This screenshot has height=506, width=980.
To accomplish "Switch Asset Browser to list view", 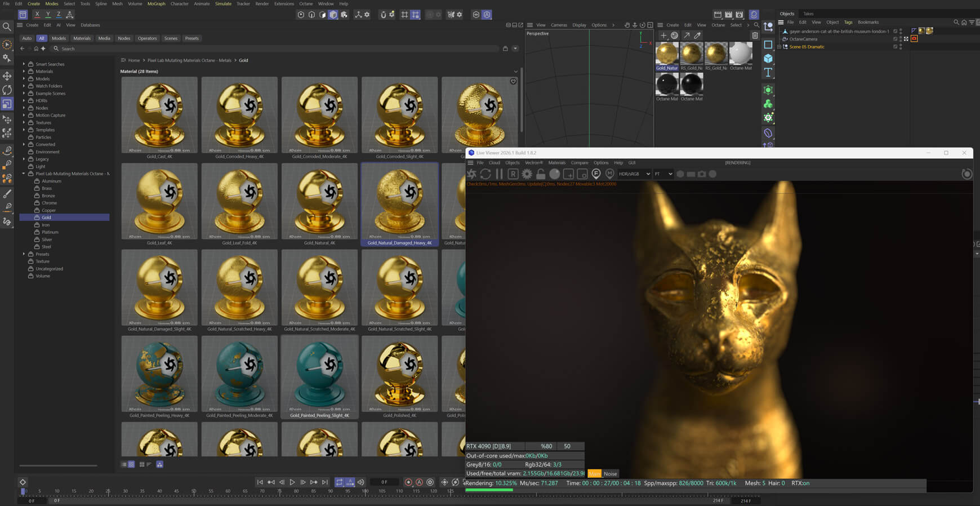I will 124,464.
